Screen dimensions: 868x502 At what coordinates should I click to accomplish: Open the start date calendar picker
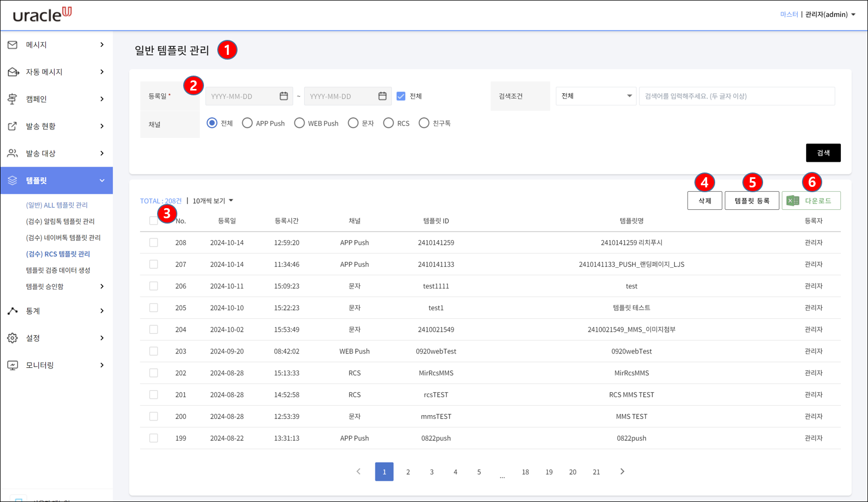pyautogui.click(x=284, y=96)
